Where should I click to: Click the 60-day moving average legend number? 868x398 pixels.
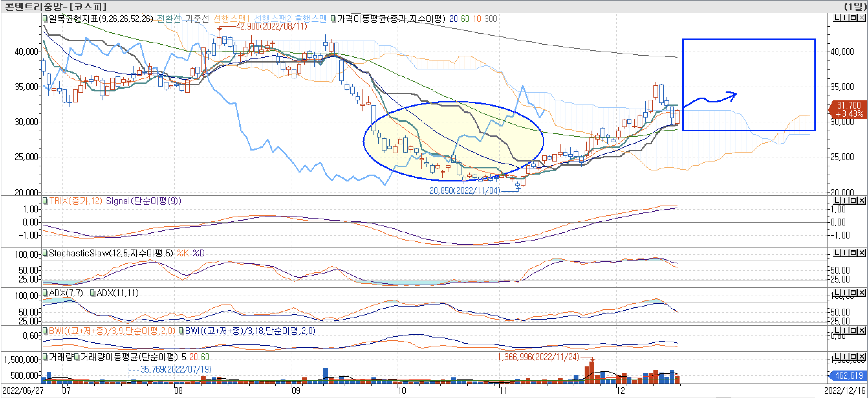click(x=465, y=19)
